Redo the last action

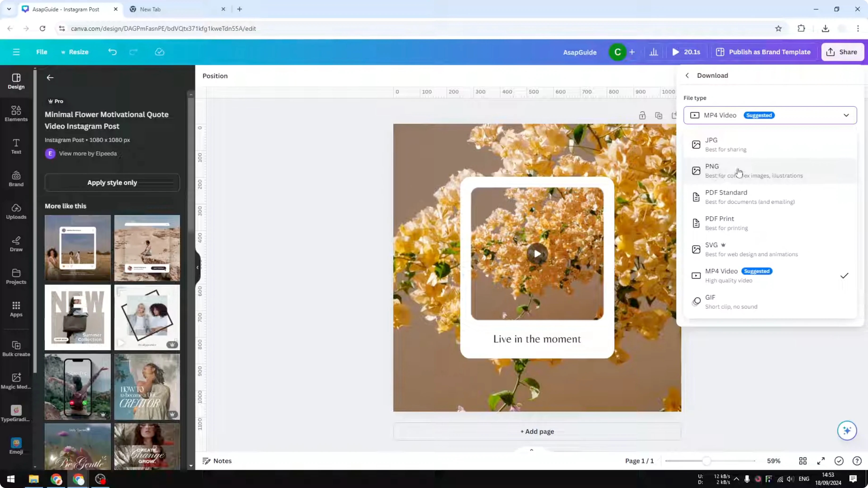134,52
